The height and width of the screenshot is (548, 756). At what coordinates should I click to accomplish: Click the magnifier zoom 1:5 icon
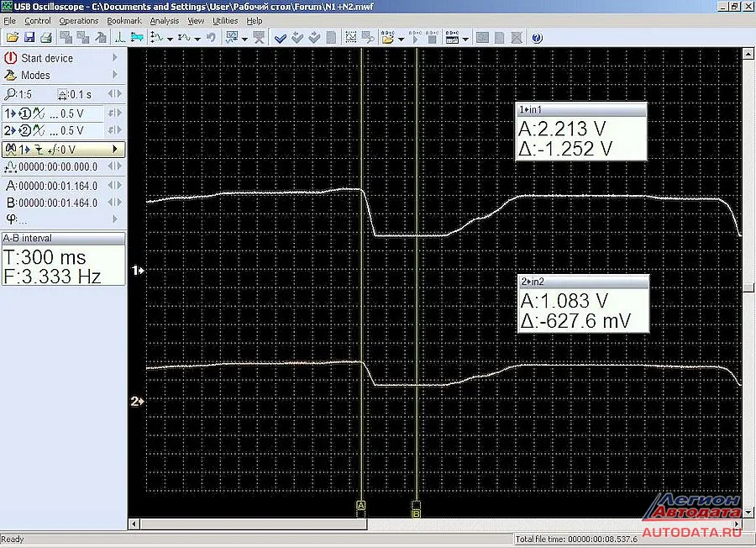[x=9, y=94]
